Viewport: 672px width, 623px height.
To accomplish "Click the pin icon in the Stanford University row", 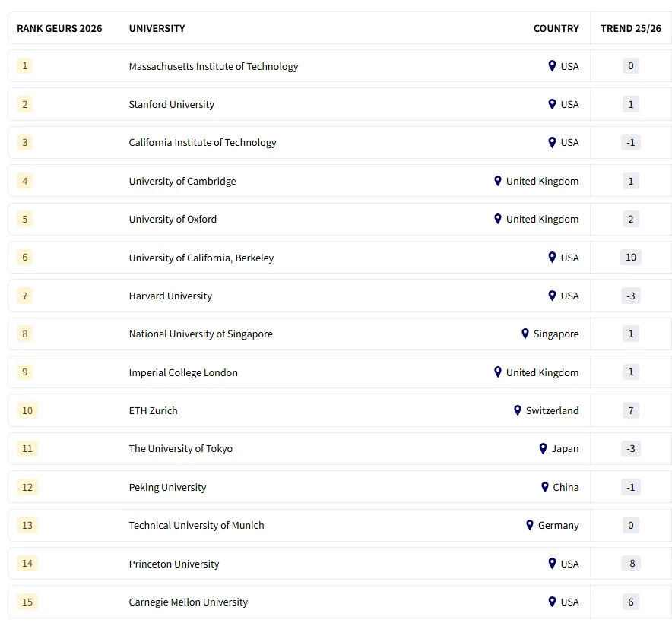I will (x=552, y=104).
